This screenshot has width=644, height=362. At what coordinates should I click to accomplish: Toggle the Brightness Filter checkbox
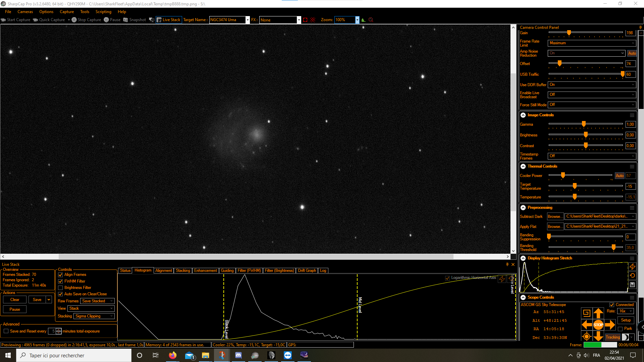60,288
